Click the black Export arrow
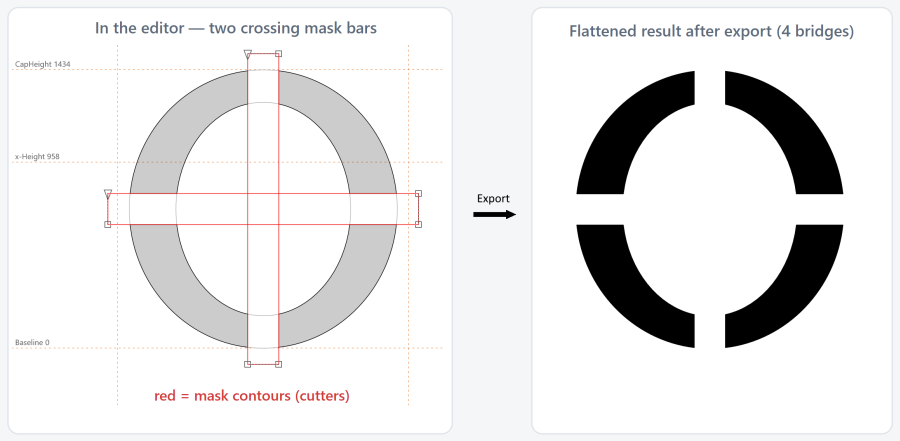This screenshot has width=900, height=441. pyautogui.click(x=495, y=214)
